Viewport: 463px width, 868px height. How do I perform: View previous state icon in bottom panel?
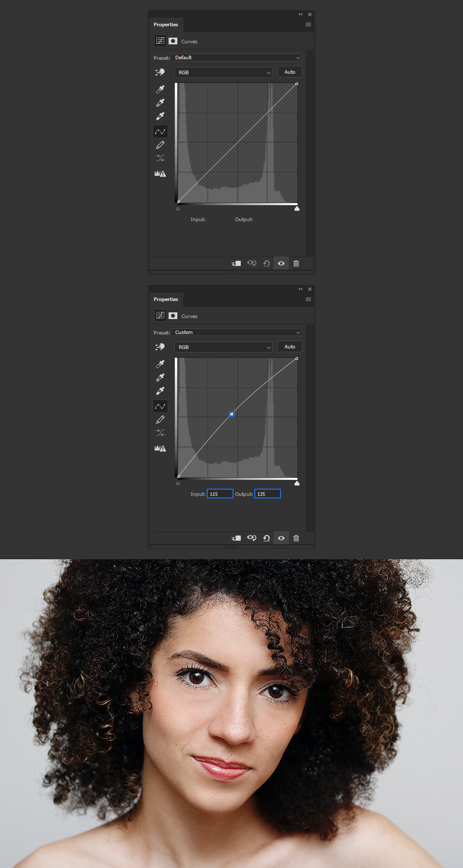(x=252, y=538)
